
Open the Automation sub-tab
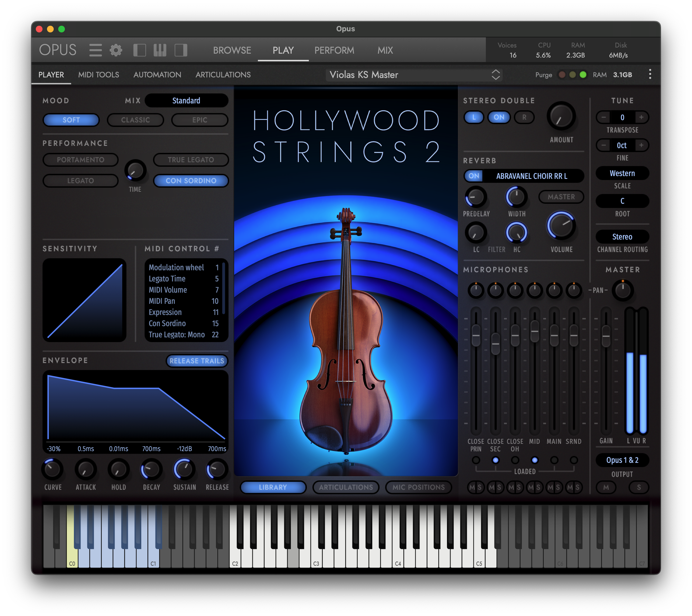coord(157,75)
